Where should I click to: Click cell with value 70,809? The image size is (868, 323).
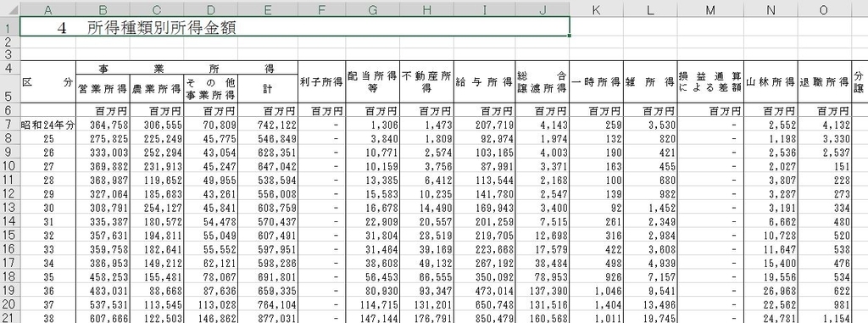(211, 124)
